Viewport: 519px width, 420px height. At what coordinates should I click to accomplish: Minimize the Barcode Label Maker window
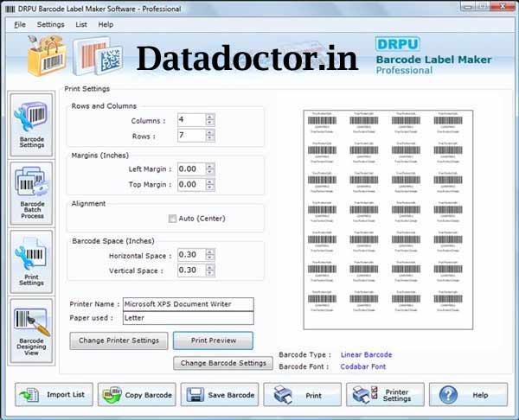[467, 6]
